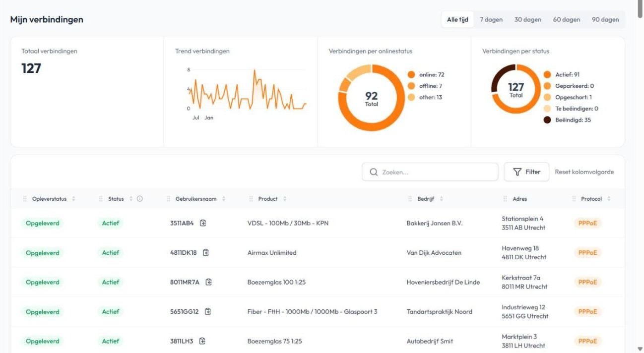This screenshot has width=644, height=353.
Task: Show the 90 dagen period
Action: tap(605, 20)
